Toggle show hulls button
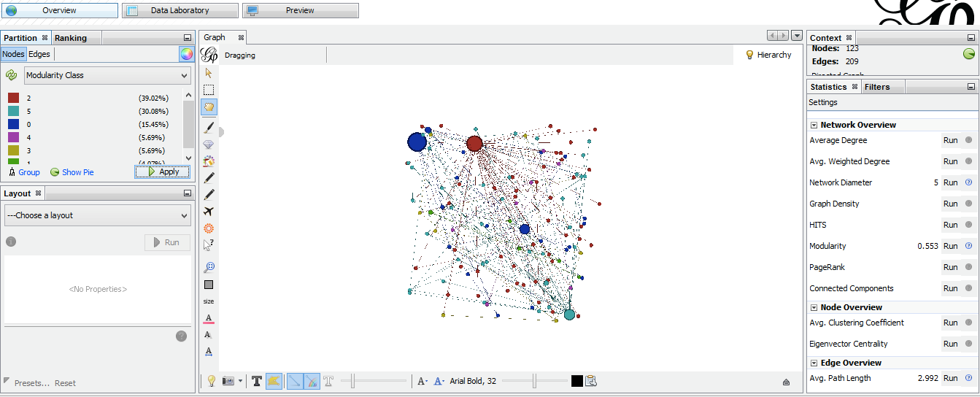The image size is (980, 397). (x=274, y=381)
